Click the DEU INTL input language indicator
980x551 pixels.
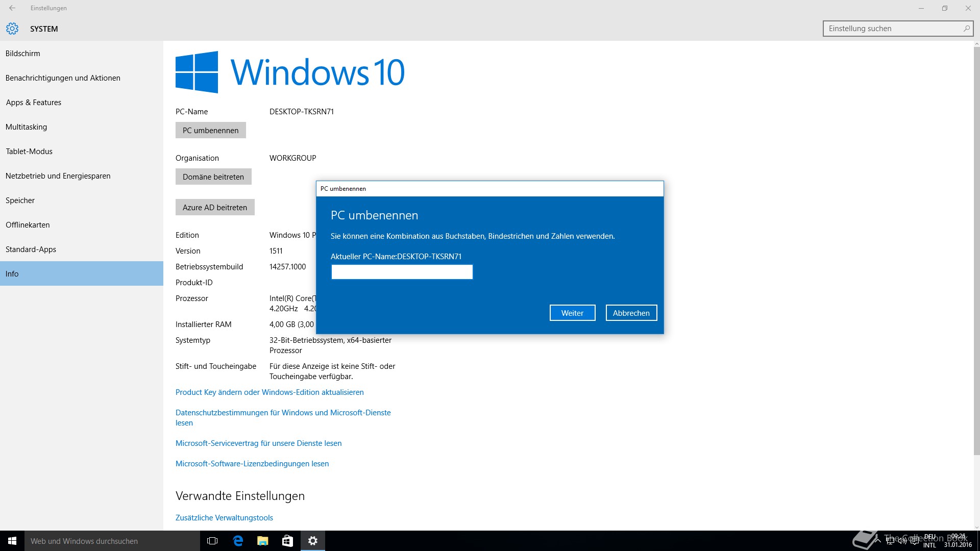[x=930, y=541]
